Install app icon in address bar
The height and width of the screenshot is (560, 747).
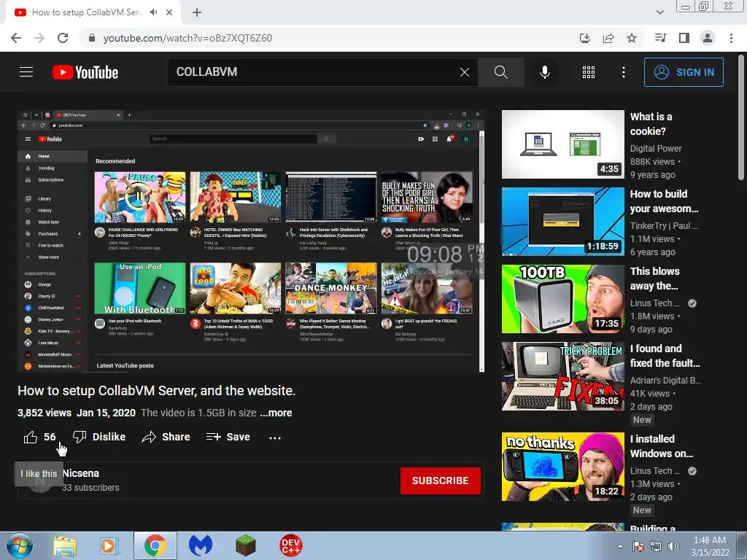click(x=584, y=38)
